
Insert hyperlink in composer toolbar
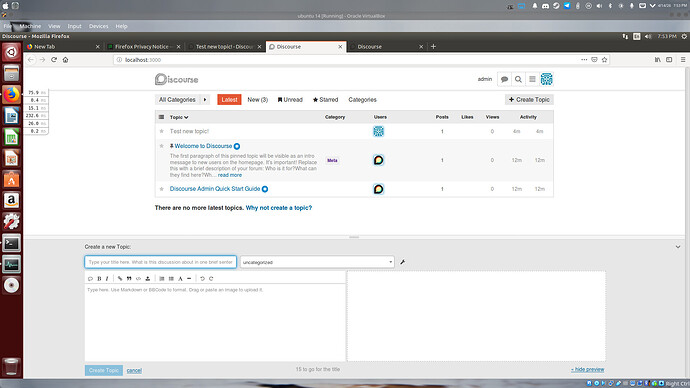[120, 278]
